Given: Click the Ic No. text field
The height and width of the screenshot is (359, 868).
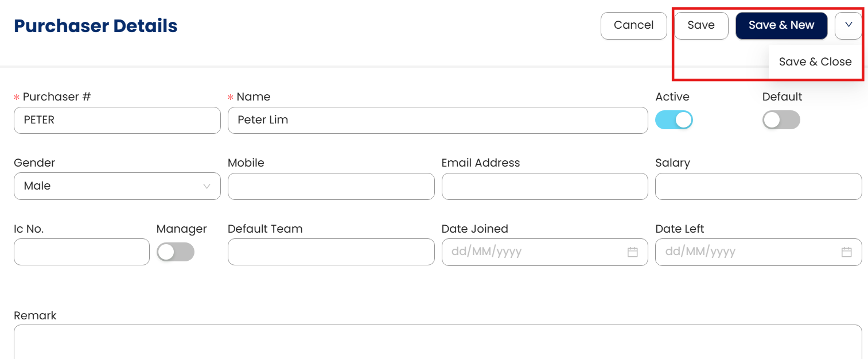Looking at the screenshot, I should pos(81,252).
